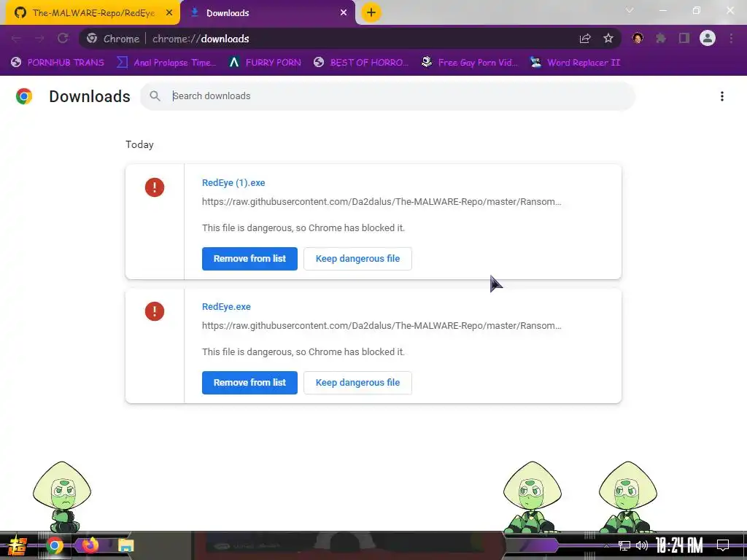The image size is (747, 560).
Task: Show hidden tray icons chevron
Action: [606, 545]
